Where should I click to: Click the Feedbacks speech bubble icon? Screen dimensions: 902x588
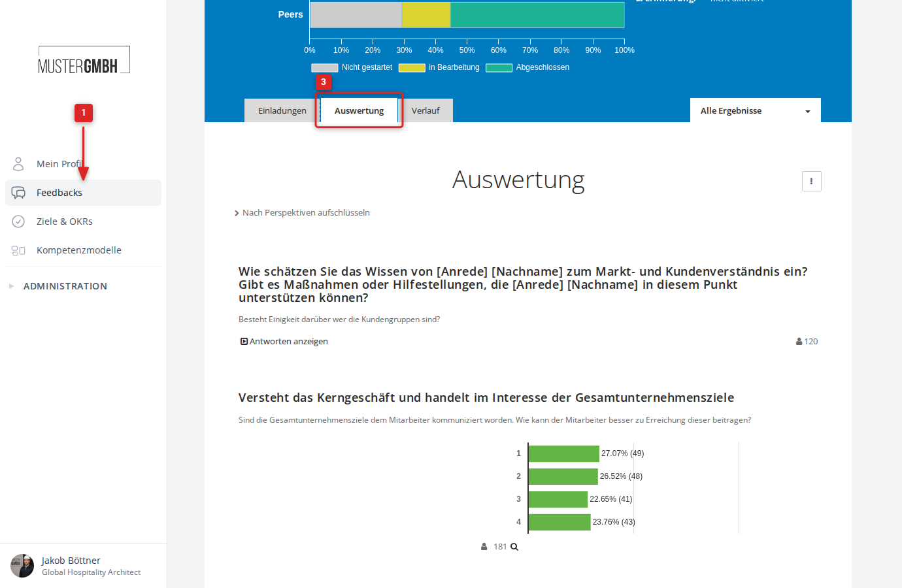(18, 193)
